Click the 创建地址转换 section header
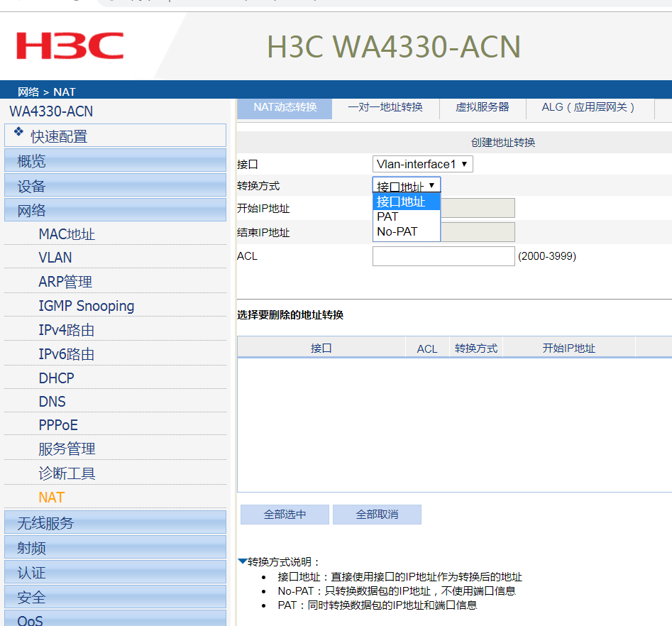Image resolution: width=672 pixels, height=626 pixels. point(502,143)
